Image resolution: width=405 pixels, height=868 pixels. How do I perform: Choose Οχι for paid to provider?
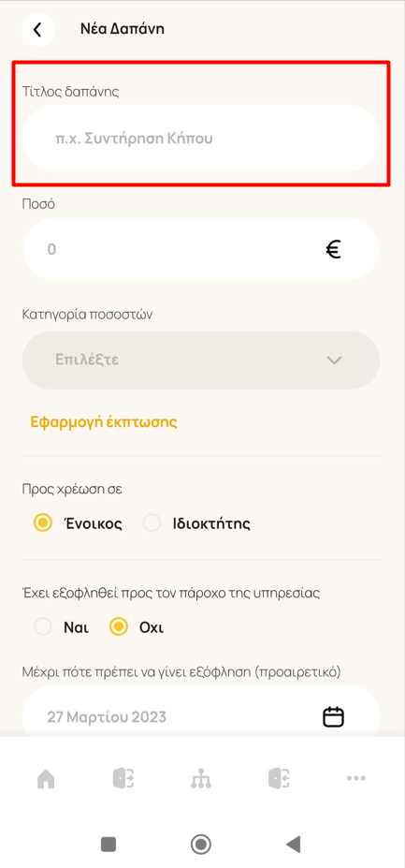[136, 627]
